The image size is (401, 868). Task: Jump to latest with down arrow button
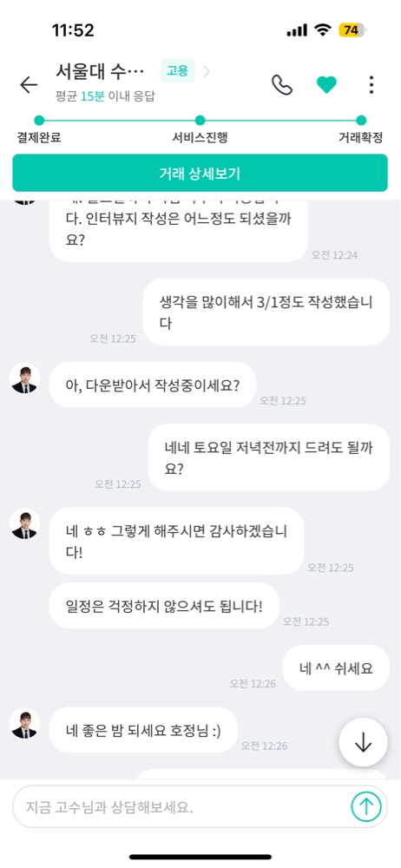coord(364,742)
